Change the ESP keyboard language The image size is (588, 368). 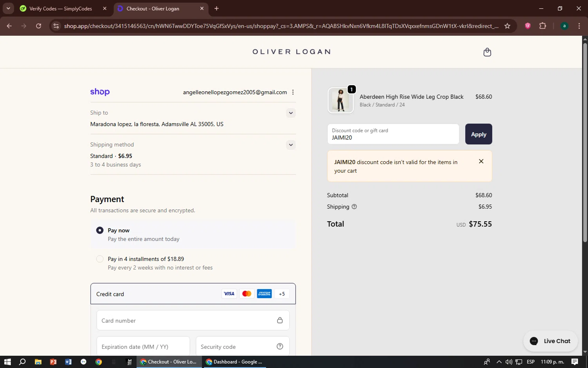[531, 362]
